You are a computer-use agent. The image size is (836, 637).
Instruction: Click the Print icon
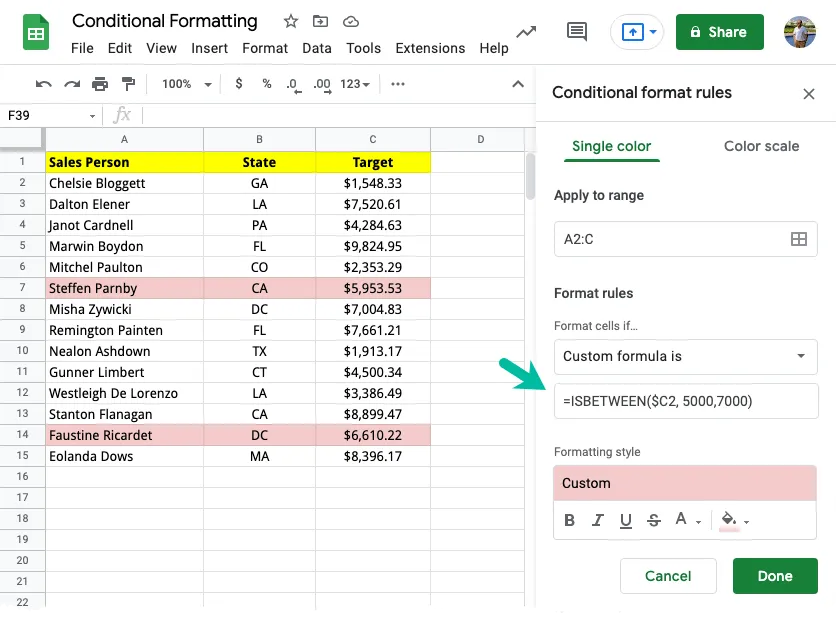(x=100, y=84)
